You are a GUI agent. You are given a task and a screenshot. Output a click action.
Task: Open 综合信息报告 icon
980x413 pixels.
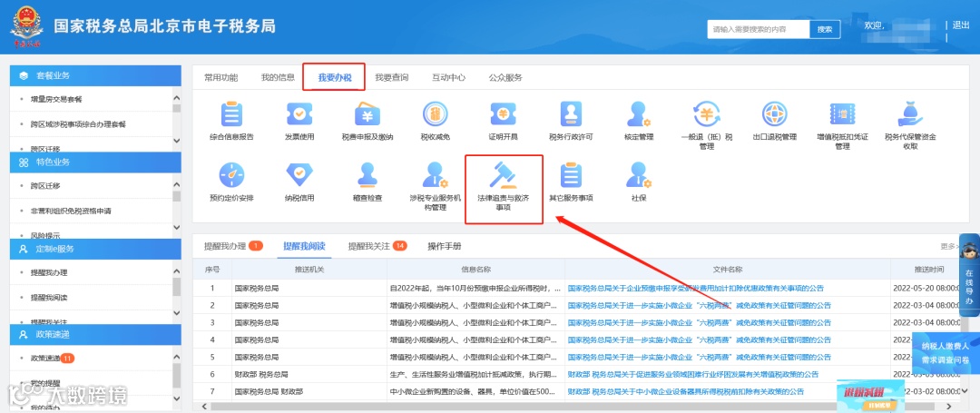232,114
